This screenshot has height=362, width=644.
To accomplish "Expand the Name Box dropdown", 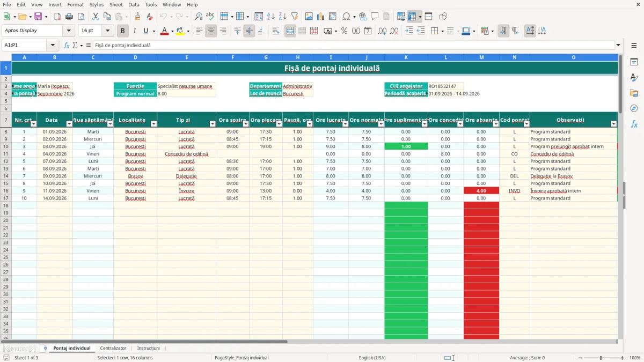I will (53, 45).
